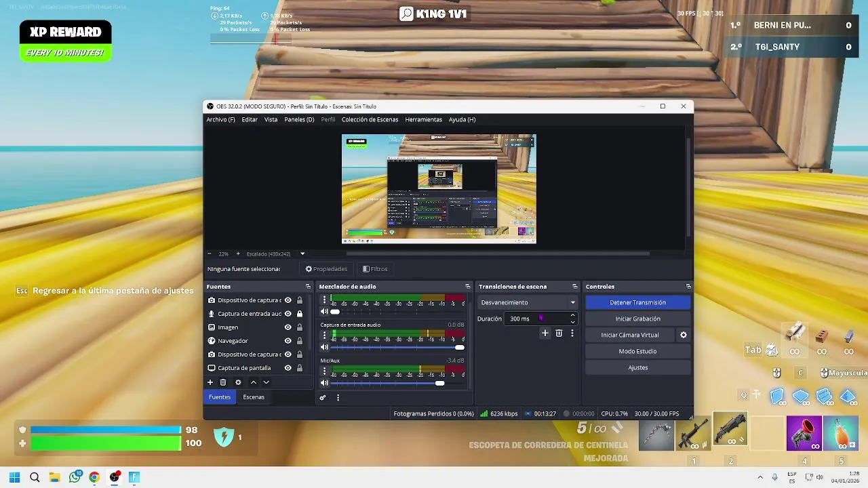Adjust the Mic/Aux volume slider

399,383
